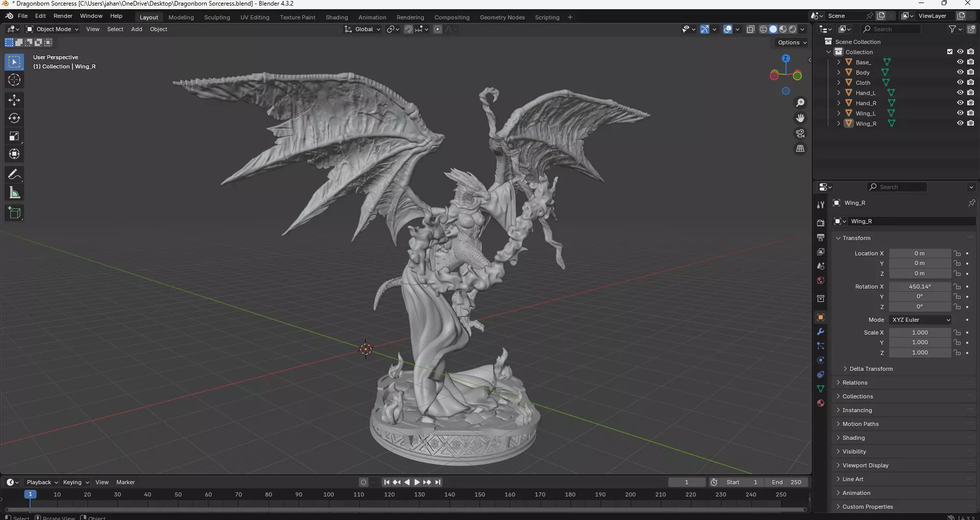Click the current frame number field
Screen dimensions: 980x520
coord(687,482)
